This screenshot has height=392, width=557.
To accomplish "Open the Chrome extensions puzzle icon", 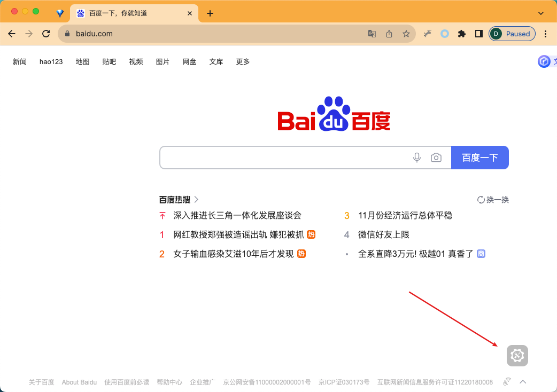I will click(462, 34).
